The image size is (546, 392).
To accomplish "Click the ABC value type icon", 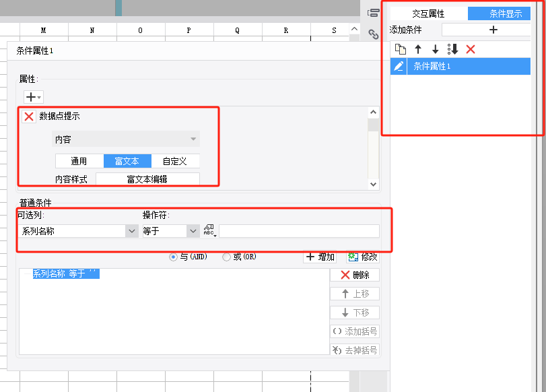I will point(209,230).
